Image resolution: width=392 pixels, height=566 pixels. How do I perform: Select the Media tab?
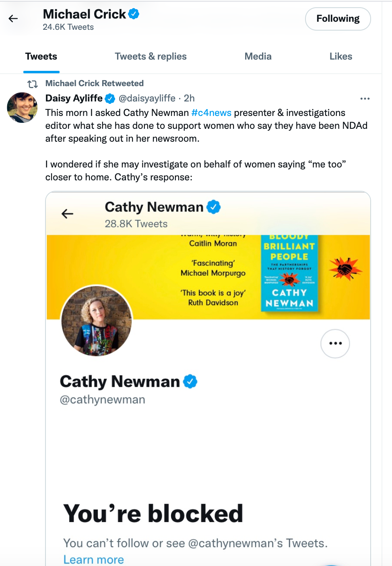coord(258,56)
